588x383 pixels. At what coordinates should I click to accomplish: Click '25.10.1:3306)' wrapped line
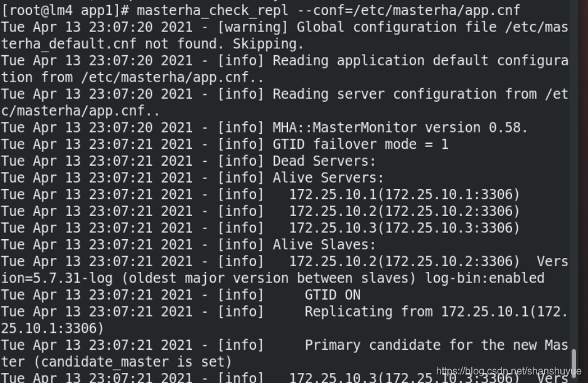point(52,328)
